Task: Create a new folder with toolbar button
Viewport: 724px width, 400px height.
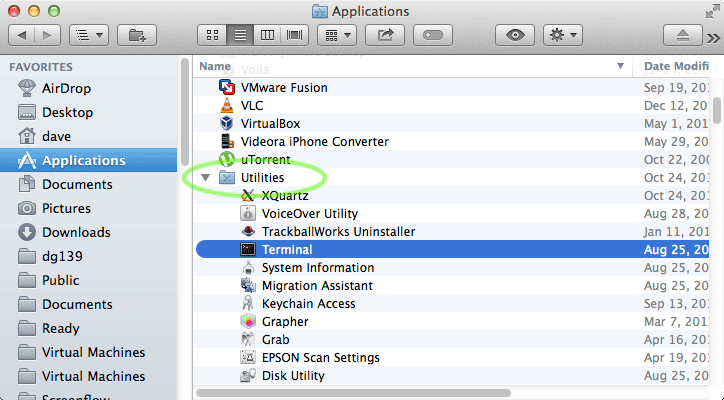Action: coord(137,35)
